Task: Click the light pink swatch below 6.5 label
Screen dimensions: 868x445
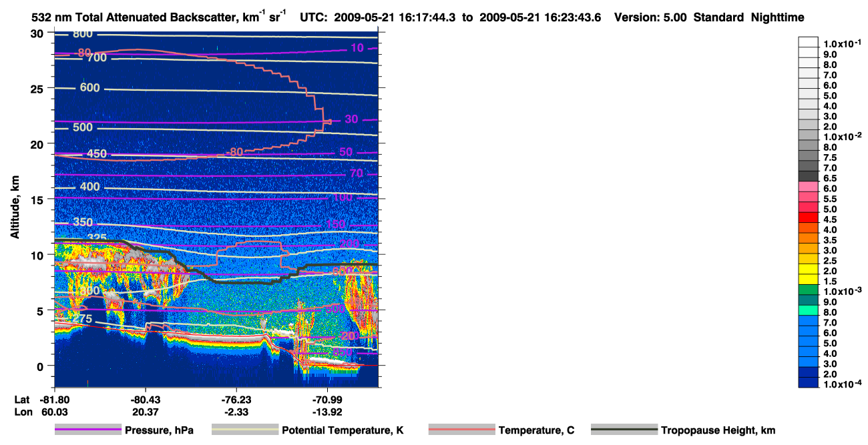Action: (808, 186)
